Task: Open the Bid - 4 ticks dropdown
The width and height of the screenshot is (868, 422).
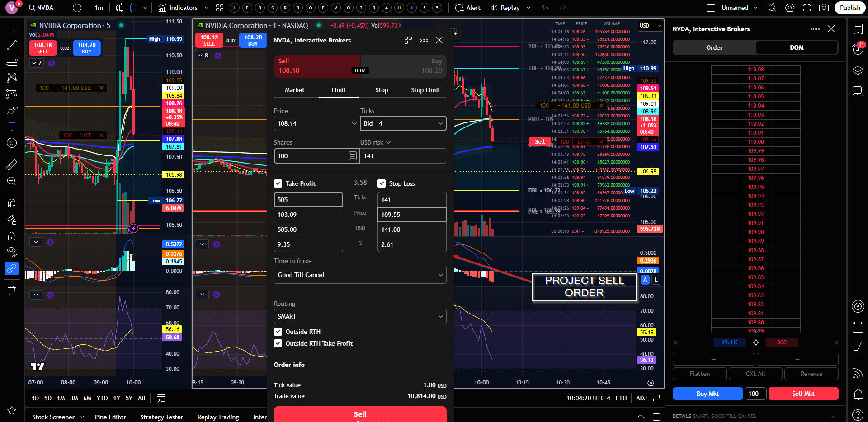Action: [x=403, y=123]
